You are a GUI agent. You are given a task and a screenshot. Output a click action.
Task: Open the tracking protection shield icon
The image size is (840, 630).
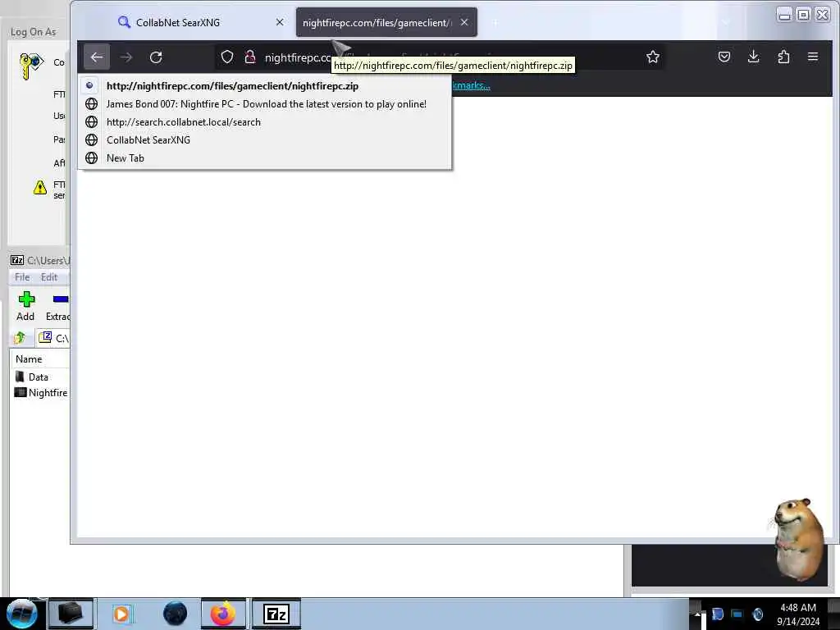coord(227,57)
